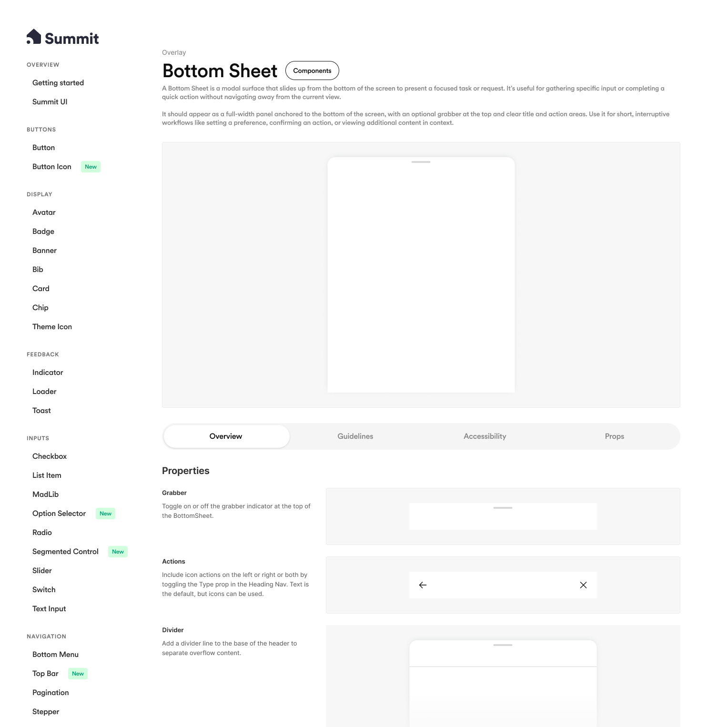The width and height of the screenshot is (728, 727).
Task: Click the grabber handle on the large sheet preview
Action: (421, 162)
